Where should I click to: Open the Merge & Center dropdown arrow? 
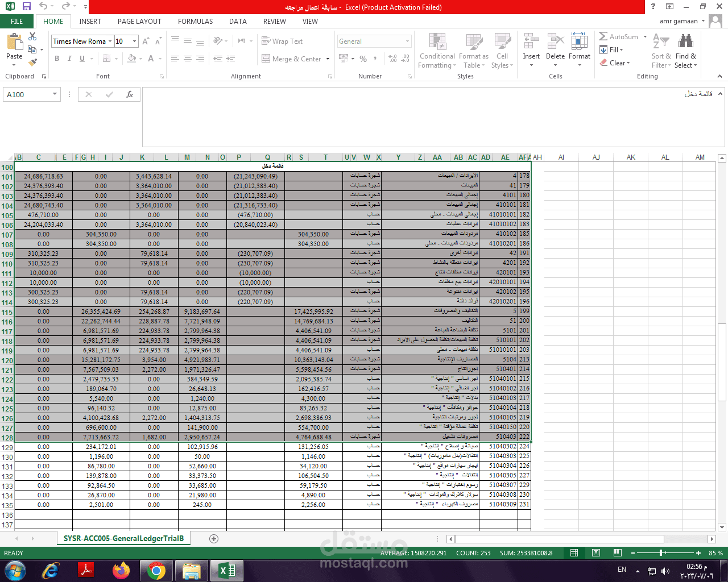pos(328,59)
